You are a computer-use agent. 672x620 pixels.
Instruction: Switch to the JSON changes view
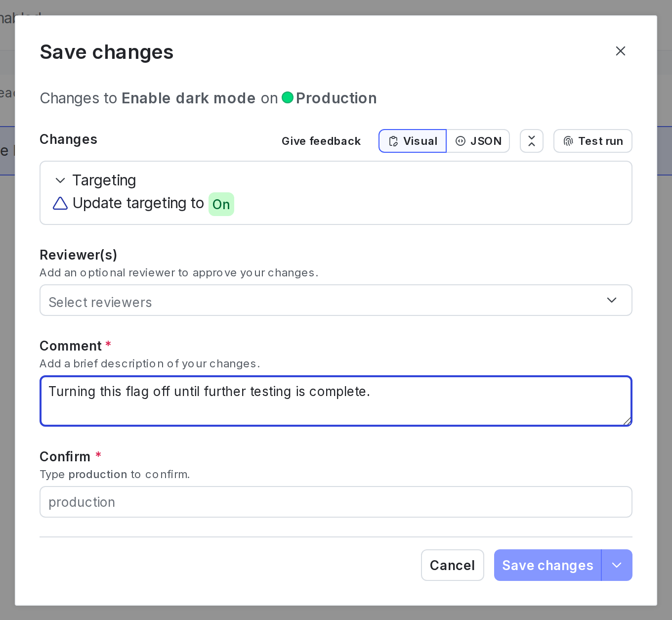click(478, 141)
